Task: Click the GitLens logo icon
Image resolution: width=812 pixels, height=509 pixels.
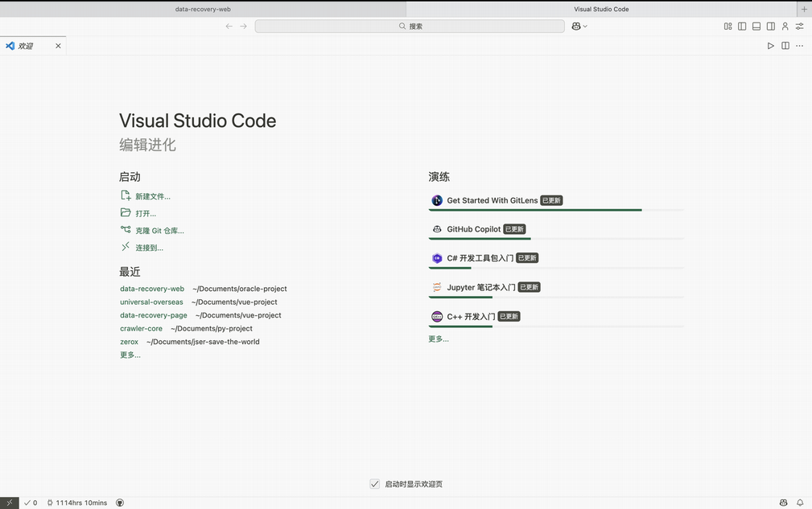Action: (x=437, y=201)
